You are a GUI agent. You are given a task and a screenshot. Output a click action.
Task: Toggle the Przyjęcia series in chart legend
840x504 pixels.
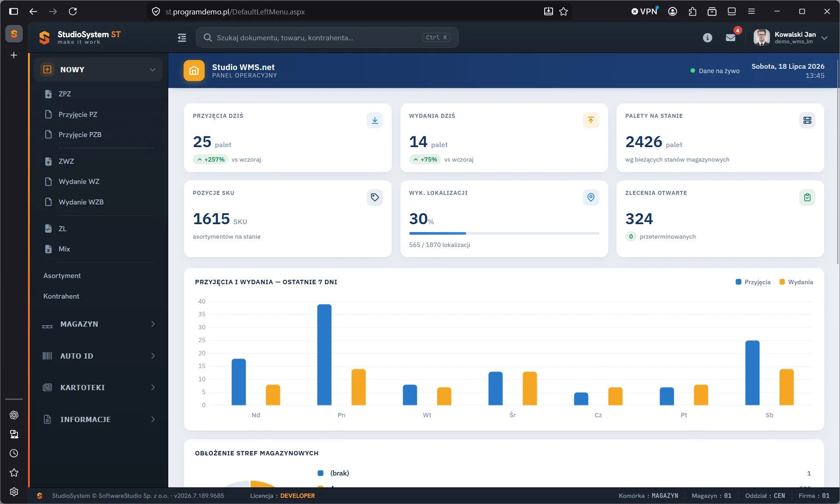pos(753,282)
